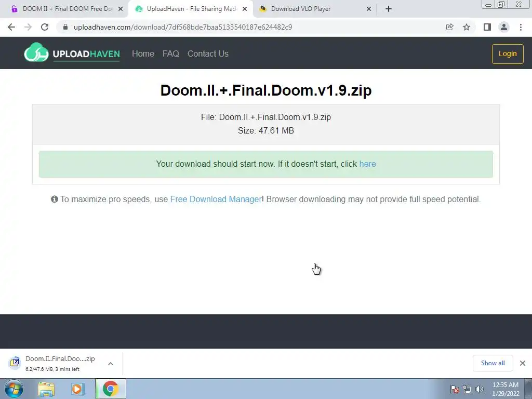Click the volume speaker tray icon
This screenshot has height=399, width=532.
[x=480, y=389]
